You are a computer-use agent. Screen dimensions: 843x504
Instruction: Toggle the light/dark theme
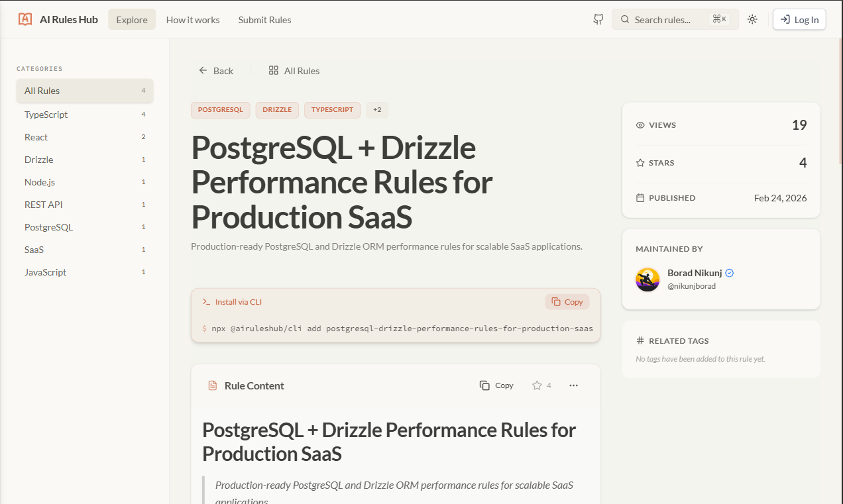[x=752, y=19]
